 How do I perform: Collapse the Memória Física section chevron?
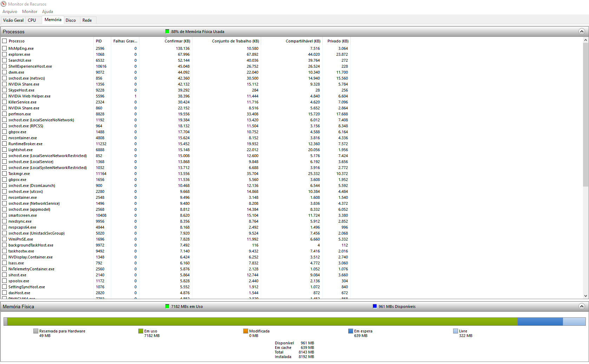point(582,306)
